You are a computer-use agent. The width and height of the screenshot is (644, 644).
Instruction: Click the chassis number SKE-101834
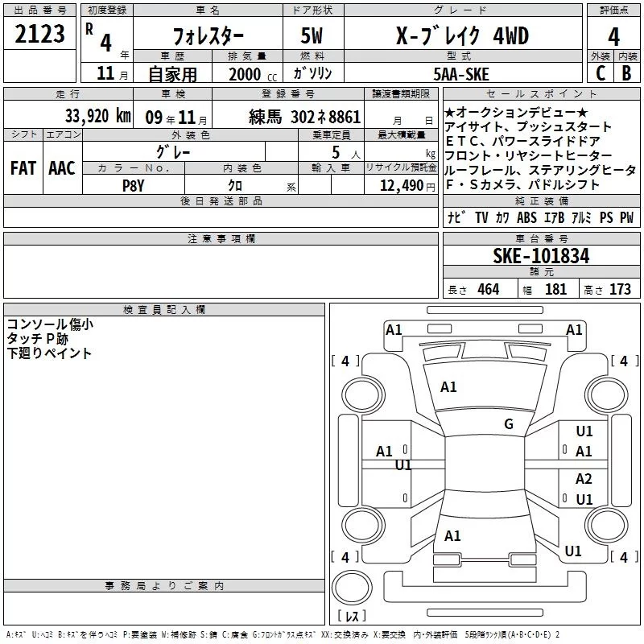[541, 256]
